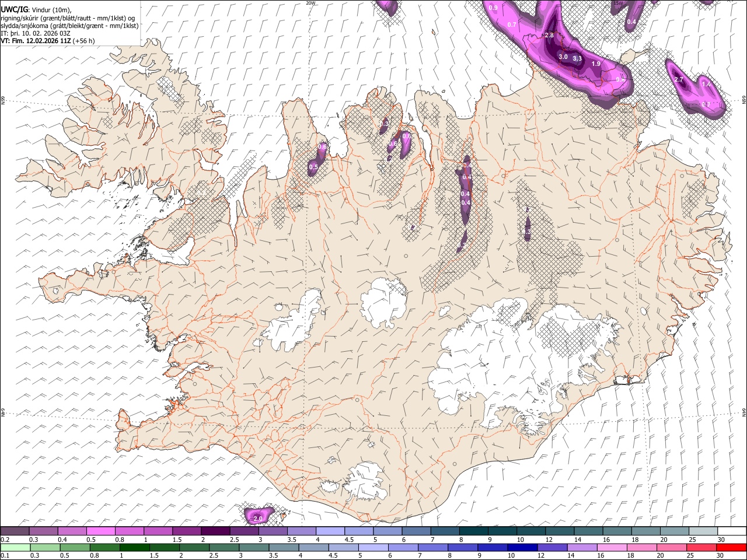Click the 2.0 value off the south coast

(259, 518)
